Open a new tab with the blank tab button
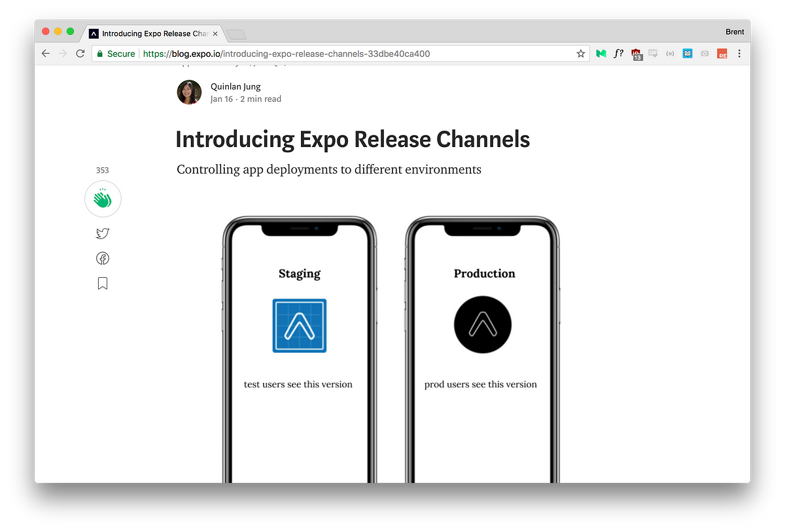 click(236, 34)
